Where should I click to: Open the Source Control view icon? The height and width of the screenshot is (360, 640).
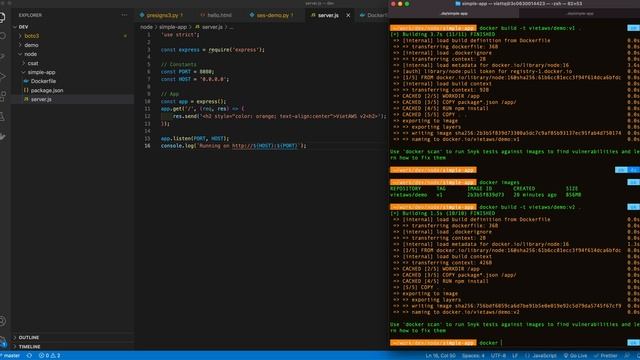(x=2, y=56)
